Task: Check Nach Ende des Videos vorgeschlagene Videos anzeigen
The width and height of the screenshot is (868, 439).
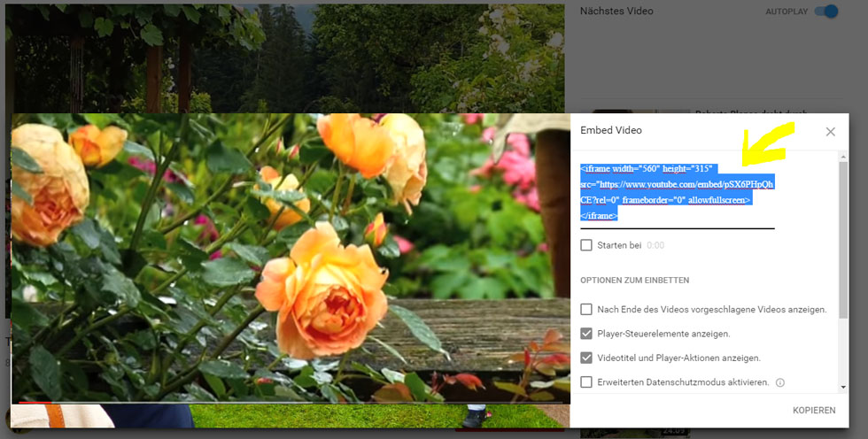Action: [586, 309]
